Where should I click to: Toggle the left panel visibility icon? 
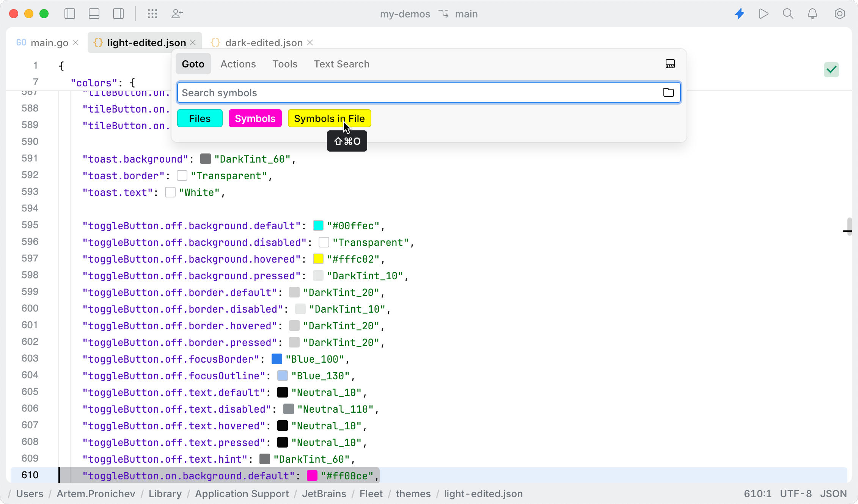click(x=70, y=14)
